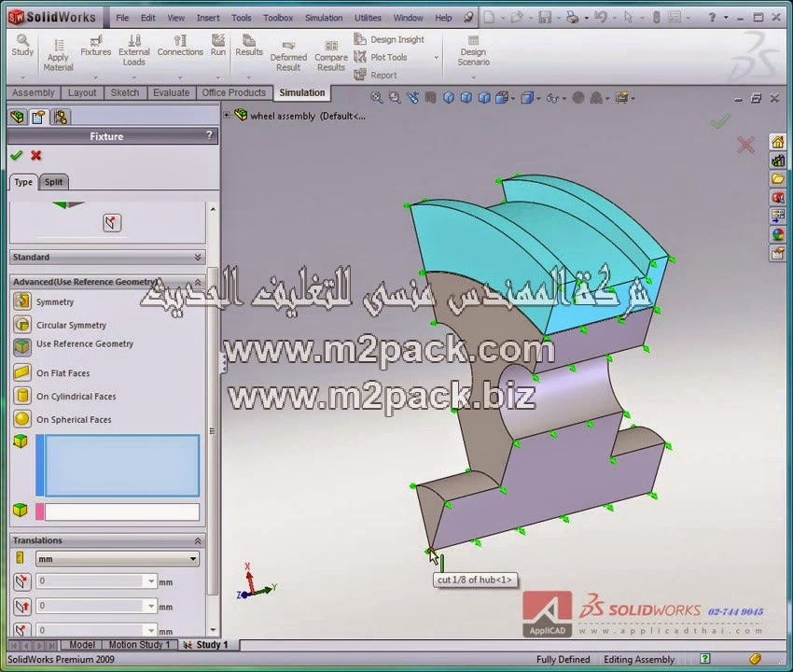Open the Simulation menu
793x672 pixels.
pos(324,18)
